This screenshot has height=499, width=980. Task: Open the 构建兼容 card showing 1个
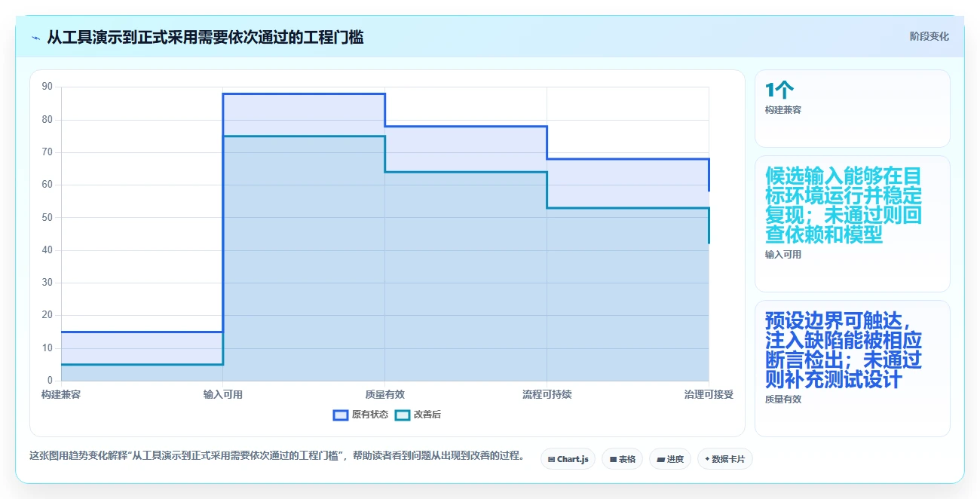pos(852,109)
